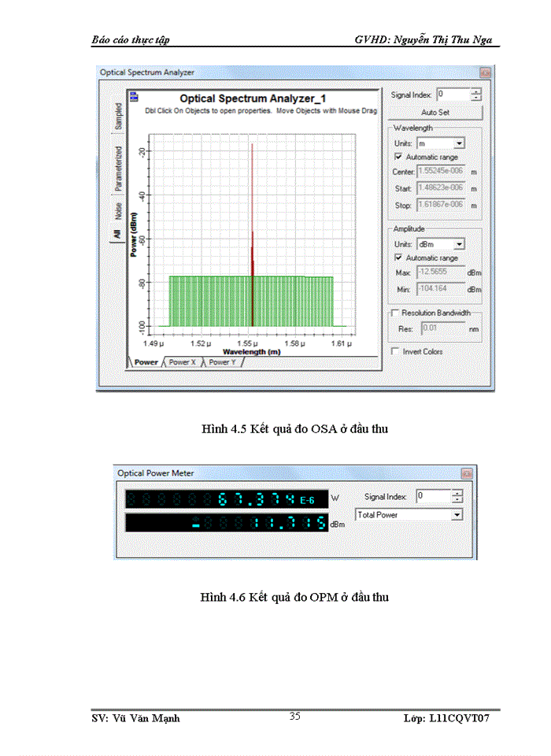Toggle the Amplitude Automatic range checkbox
Viewport: 551px width, 756px height.
[398, 258]
